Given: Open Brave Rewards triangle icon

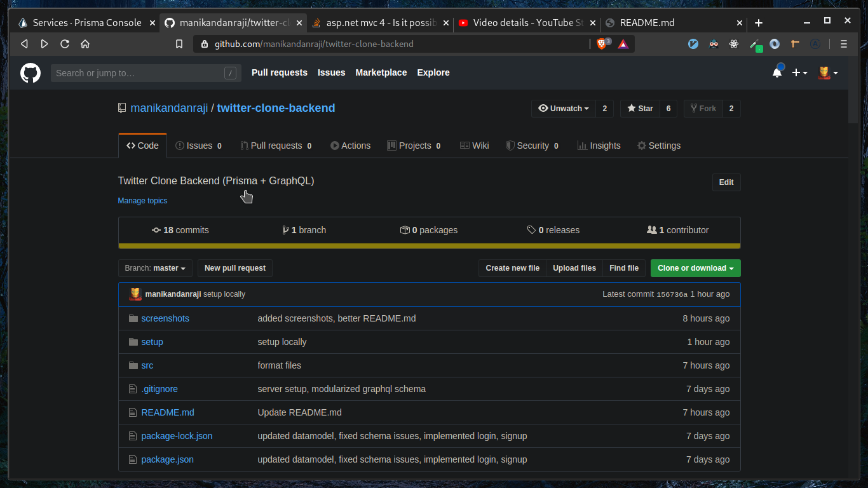Looking at the screenshot, I should pyautogui.click(x=623, y=44).
